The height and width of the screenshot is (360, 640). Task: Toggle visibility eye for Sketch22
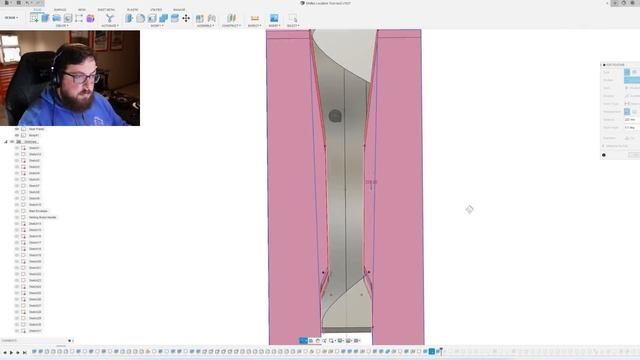[x=17, y=274]
